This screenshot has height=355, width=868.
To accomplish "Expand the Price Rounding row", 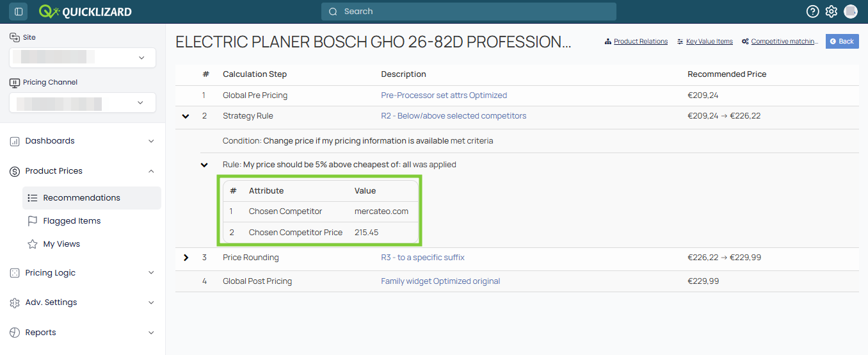I will tap(186, 258).
